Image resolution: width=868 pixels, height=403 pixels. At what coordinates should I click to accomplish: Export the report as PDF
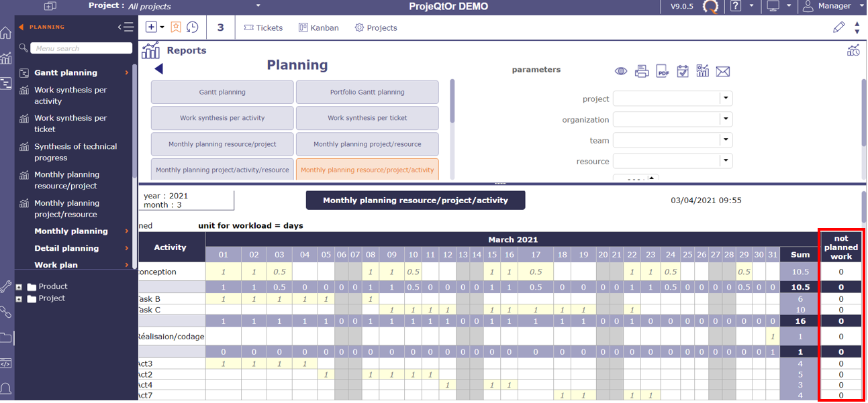pyautogui.click(x=663, y=71)
